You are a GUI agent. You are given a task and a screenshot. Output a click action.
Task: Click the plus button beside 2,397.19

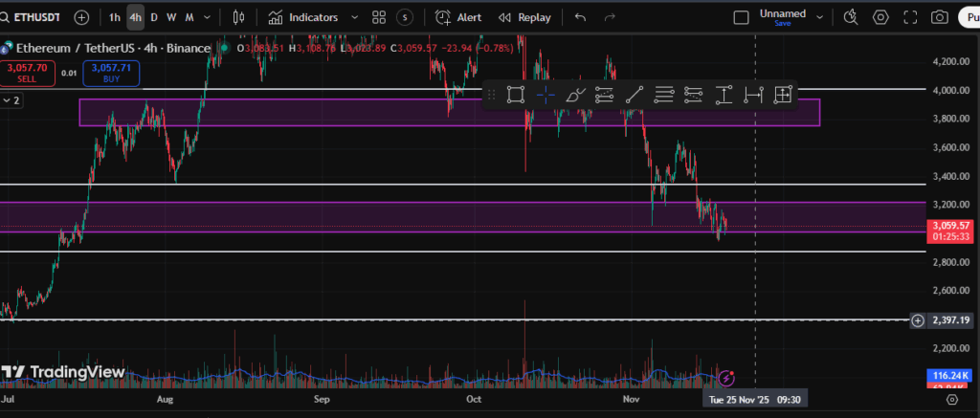[918, 320]
